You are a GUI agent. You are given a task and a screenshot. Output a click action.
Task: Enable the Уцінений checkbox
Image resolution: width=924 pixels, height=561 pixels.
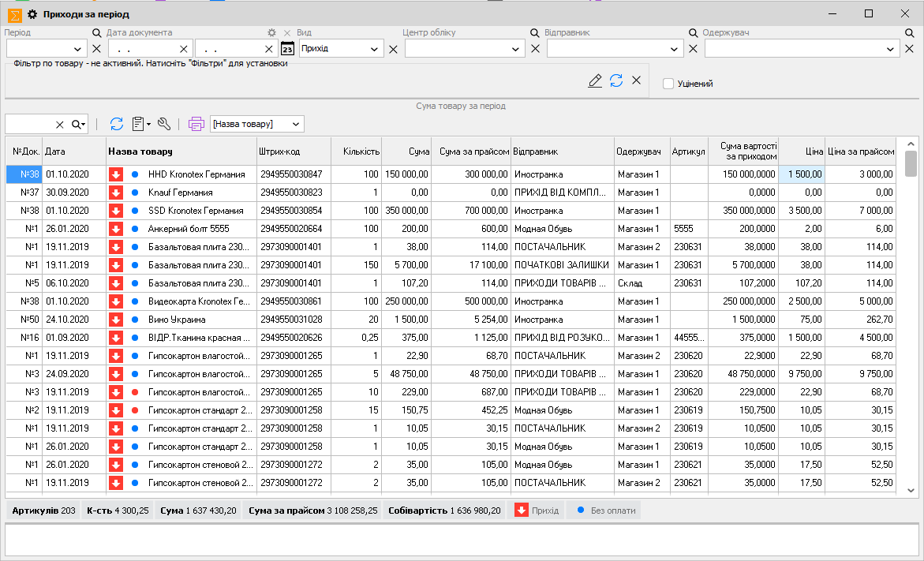coord(668,84)
